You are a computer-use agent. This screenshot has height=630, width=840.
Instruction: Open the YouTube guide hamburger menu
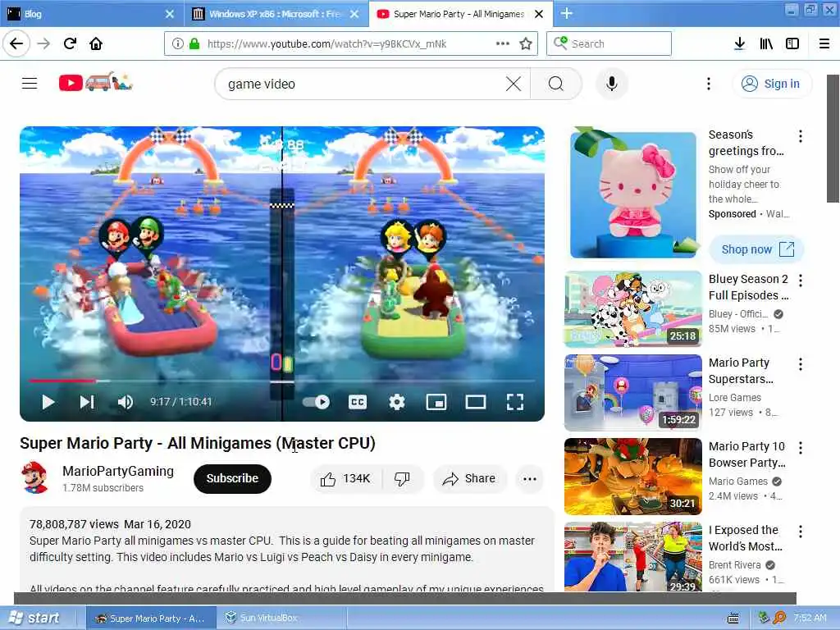click(30, 83)
